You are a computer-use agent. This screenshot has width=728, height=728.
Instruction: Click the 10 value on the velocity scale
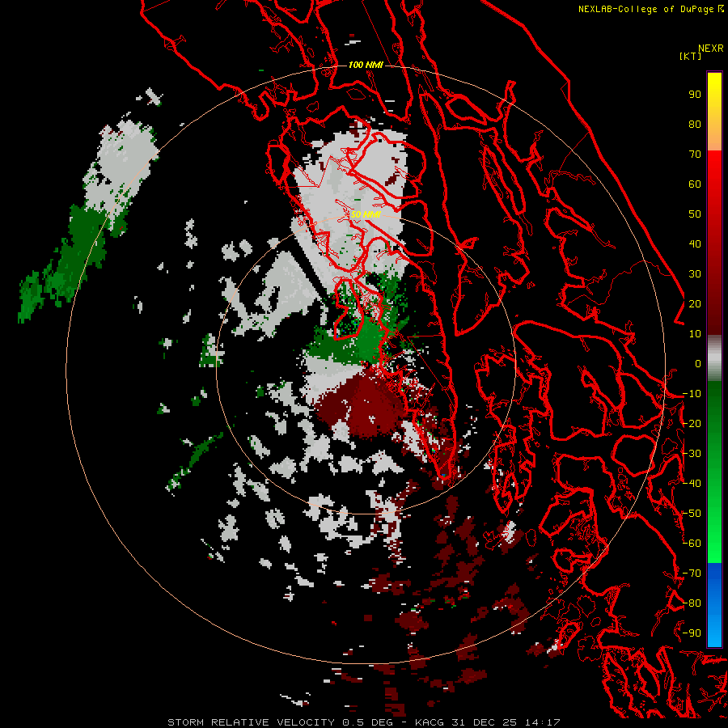point(695,334)
